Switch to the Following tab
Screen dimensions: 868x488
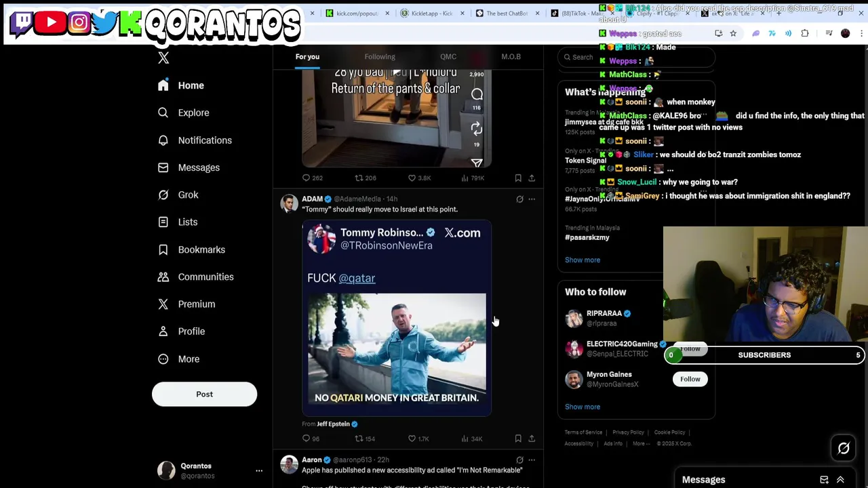point(380,57)
